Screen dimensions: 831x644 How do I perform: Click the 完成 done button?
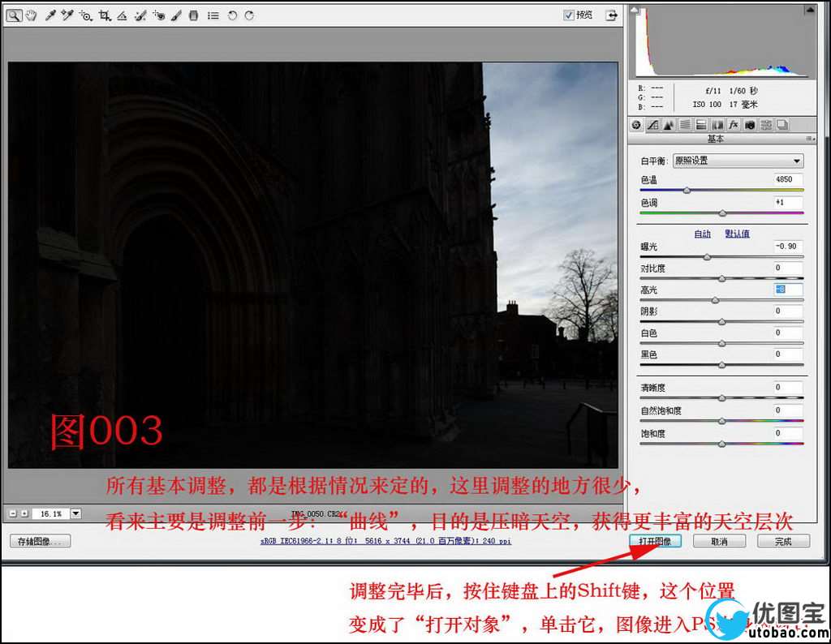(783, 541)
